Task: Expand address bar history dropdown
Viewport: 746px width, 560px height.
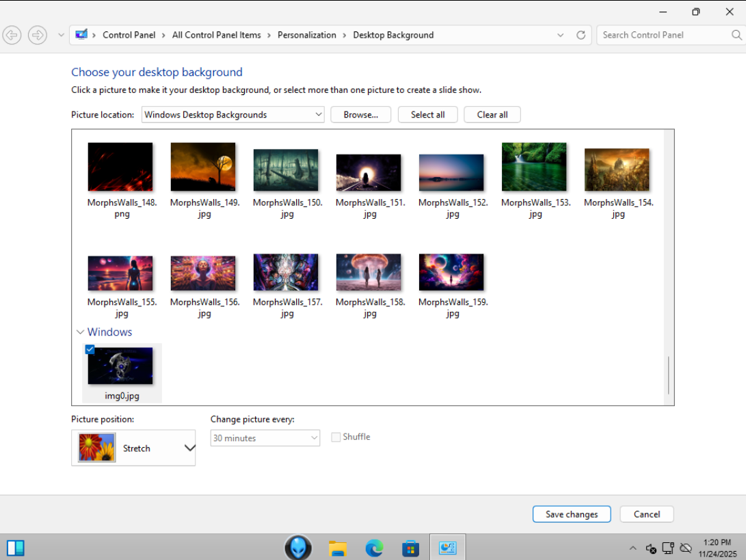Action: (x=560, y=35)
